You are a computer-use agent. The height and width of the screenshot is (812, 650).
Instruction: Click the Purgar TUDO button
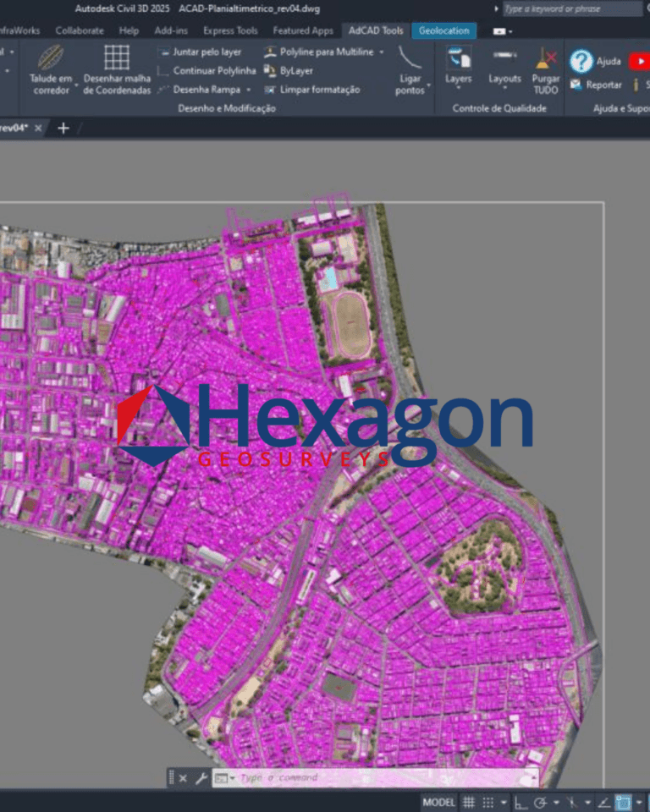click(x=545, y=71)
